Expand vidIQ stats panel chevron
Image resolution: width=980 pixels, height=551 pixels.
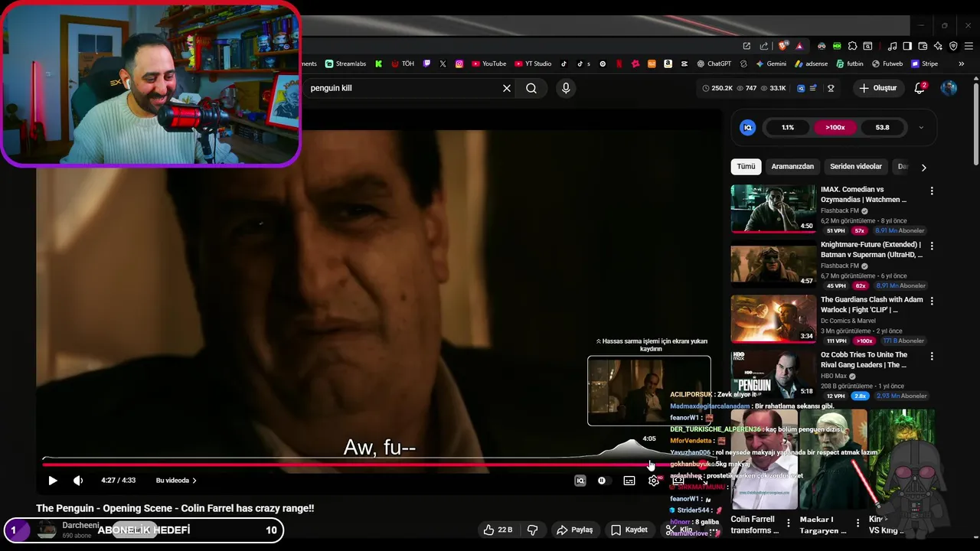(x=921, y=128)
